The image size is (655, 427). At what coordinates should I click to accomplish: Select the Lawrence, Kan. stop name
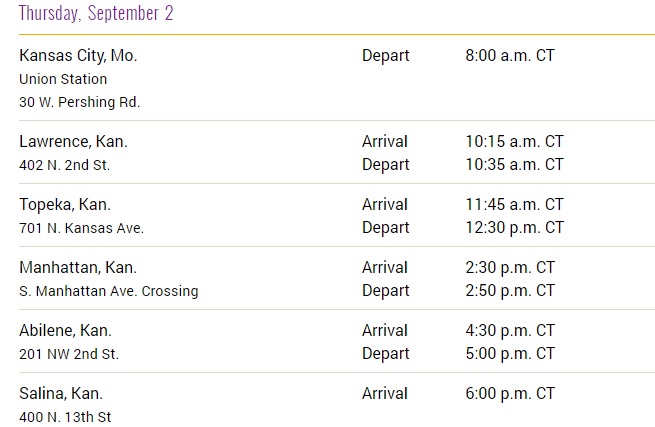pyautogui.click(x=73, y=142)
